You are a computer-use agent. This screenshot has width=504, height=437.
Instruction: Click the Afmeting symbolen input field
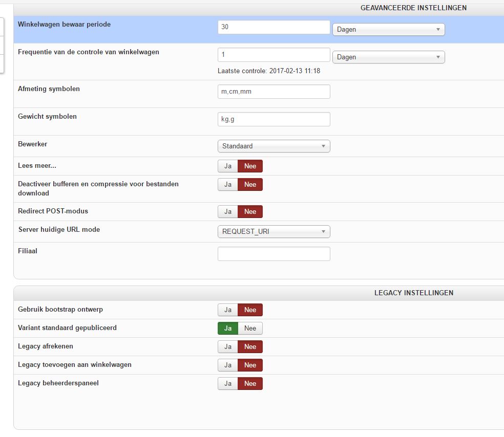coord(274,92)
